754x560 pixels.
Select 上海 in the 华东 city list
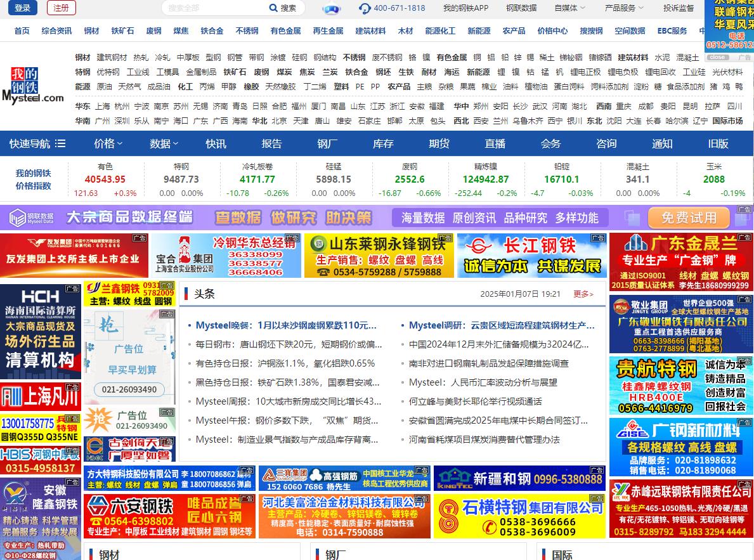point(103,106)
